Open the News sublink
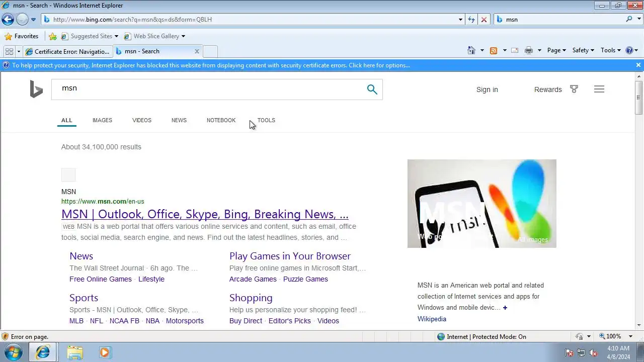Image resolution: width=644 pixels, height=362 pixels. [x=81, y=256]
